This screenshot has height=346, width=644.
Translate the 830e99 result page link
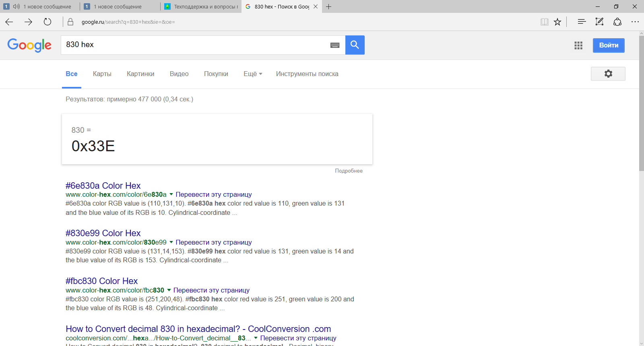214,243
